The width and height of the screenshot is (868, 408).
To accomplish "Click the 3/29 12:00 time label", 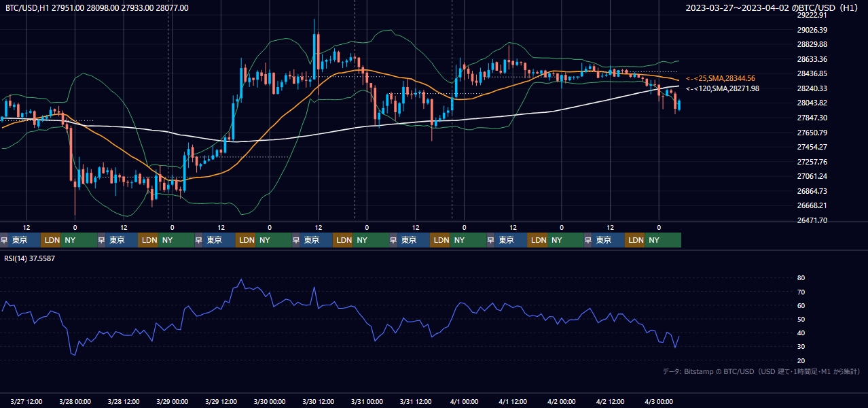I will click(x=221, y=401).
